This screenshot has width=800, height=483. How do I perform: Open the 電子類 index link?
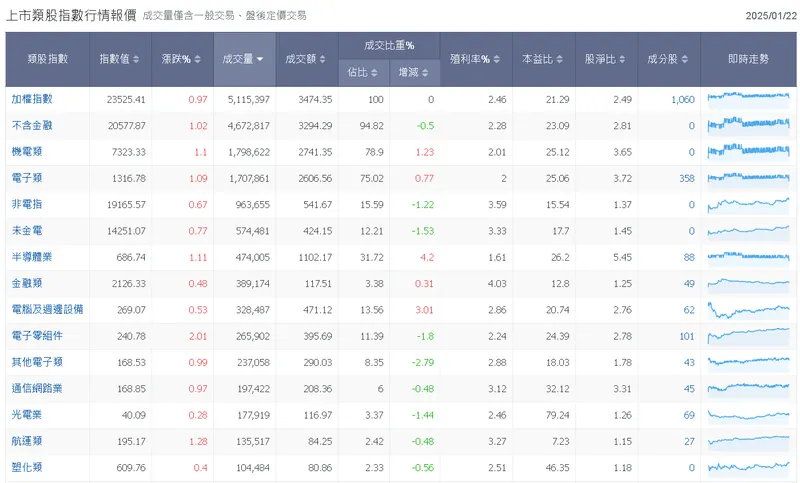point(27,178)
